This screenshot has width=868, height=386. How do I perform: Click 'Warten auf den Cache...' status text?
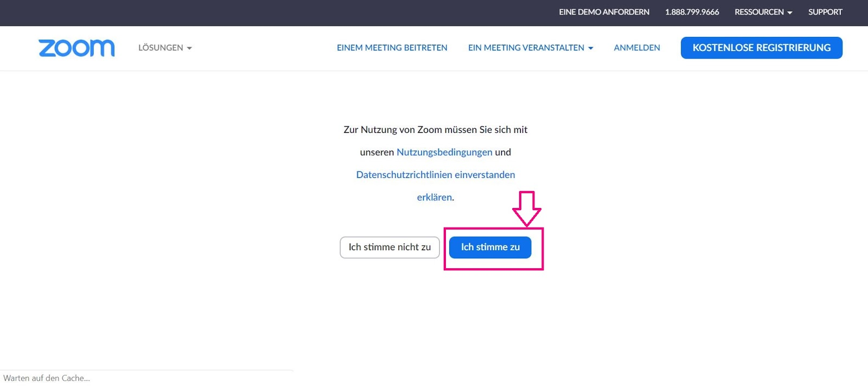click(x=47, y=378)
